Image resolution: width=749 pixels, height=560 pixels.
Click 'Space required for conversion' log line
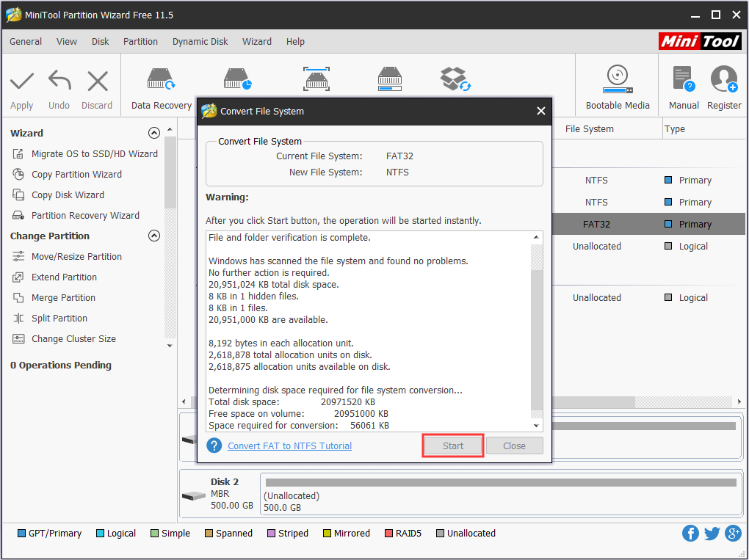pos(299,426)
